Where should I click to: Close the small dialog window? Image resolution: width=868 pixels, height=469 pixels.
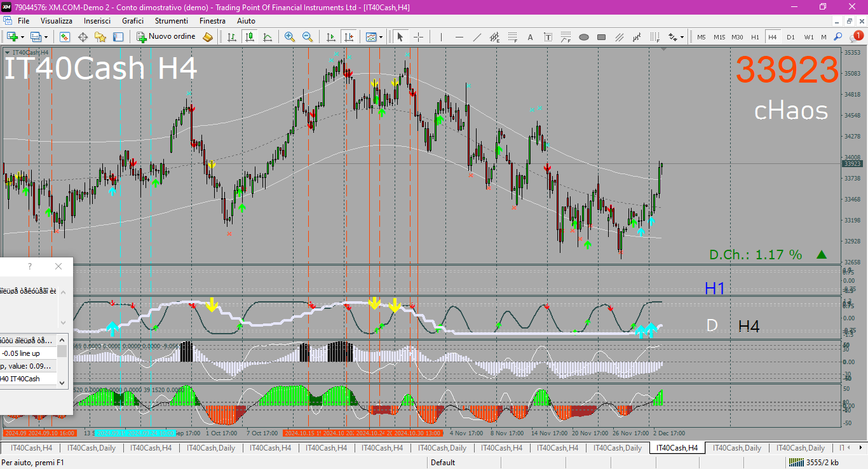click(x=58, y=266)
